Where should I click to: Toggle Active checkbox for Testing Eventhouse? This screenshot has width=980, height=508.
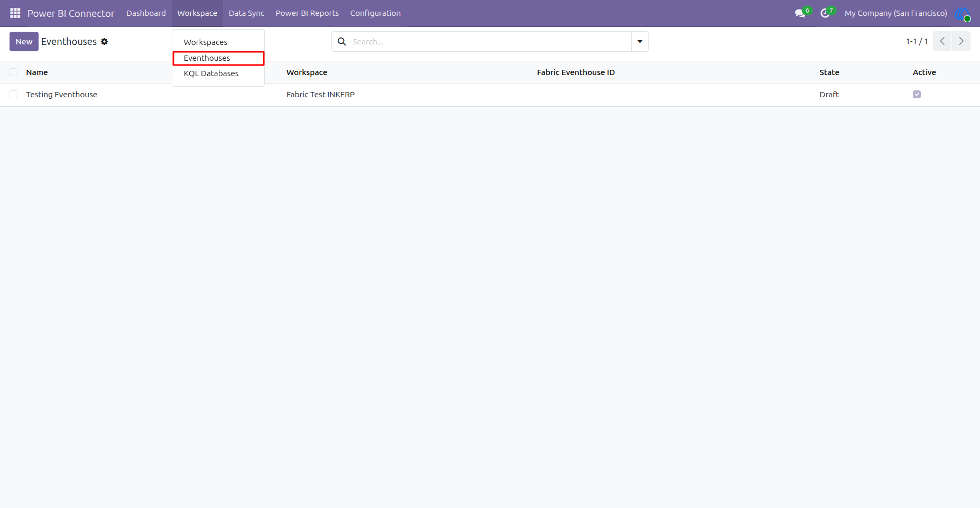[x=917, y=95]
